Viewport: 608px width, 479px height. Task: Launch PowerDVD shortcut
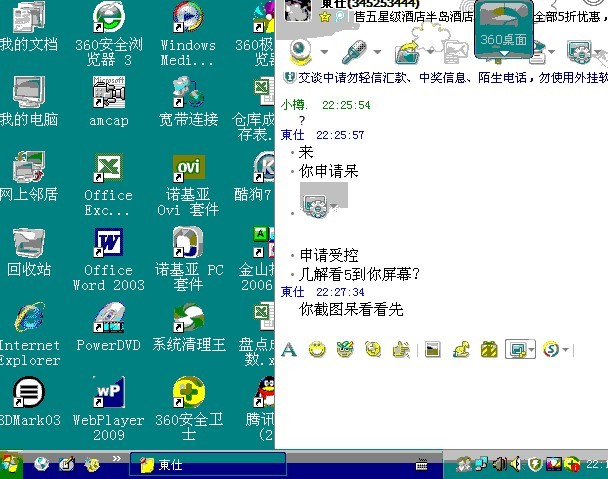click(109, 327)
